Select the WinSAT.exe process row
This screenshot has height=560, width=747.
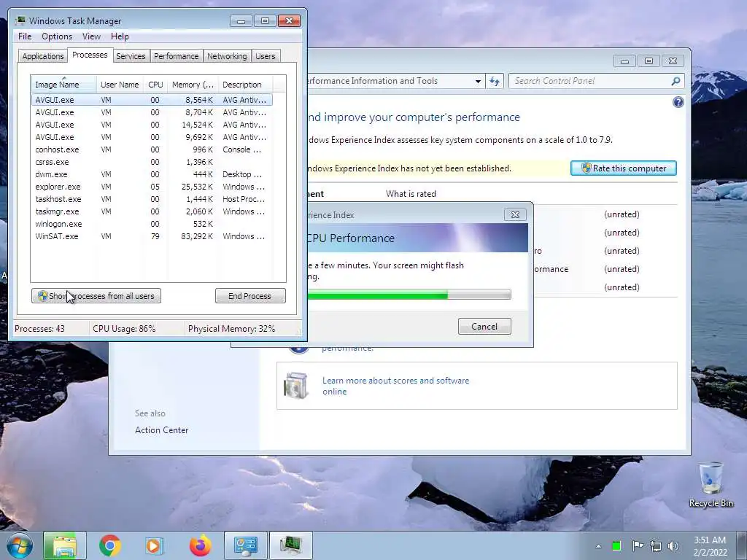click(152, 236)
